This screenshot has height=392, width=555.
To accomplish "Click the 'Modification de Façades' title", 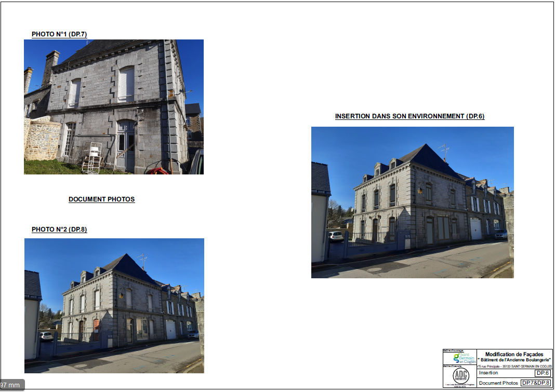I will point(514,354).
